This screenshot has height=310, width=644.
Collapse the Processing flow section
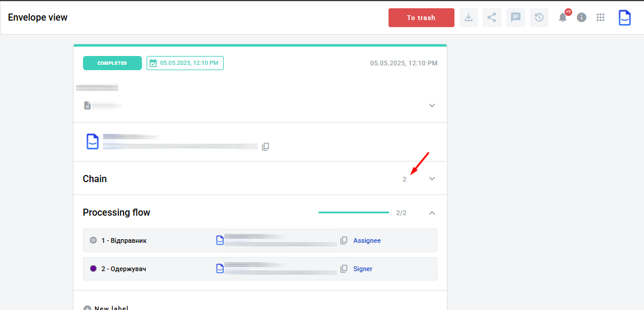click(x=431, y=213)
